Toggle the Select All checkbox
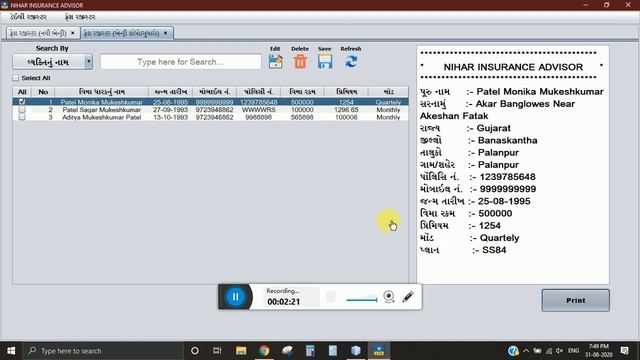This screenshot has width=640, height=360. pyautogui.click(x=16, y=78)
